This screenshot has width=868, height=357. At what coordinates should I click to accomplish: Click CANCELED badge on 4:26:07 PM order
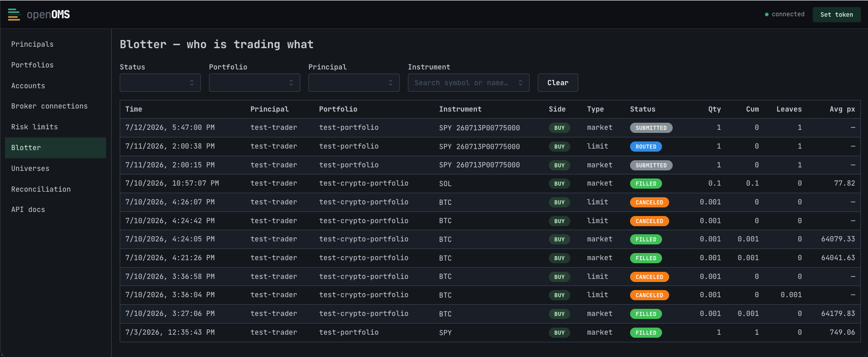(x=649, y=202)
